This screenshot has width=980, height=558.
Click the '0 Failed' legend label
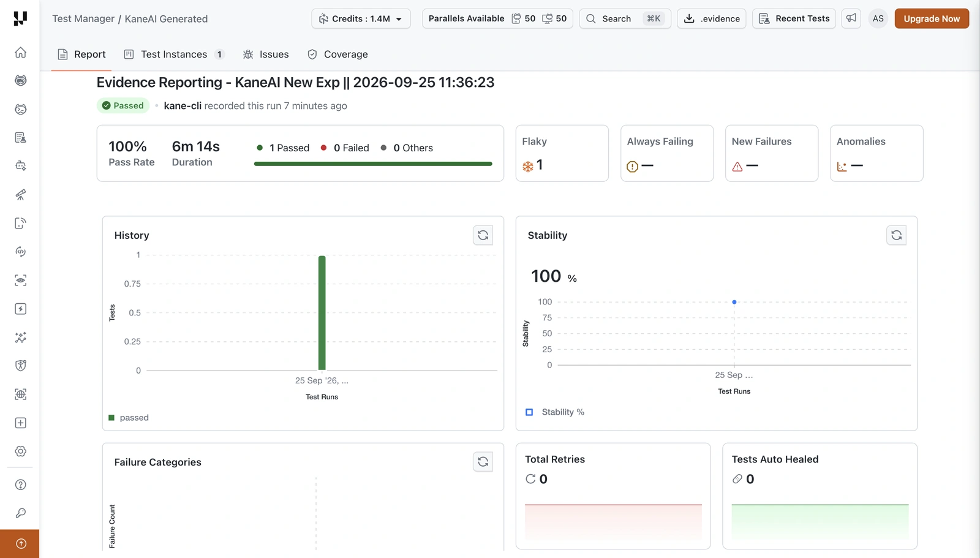(352, 148)
